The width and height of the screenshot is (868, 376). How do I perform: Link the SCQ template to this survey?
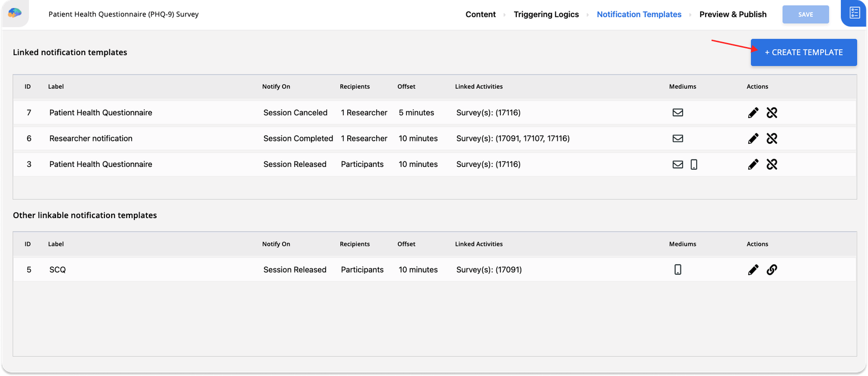click(772, 269)
